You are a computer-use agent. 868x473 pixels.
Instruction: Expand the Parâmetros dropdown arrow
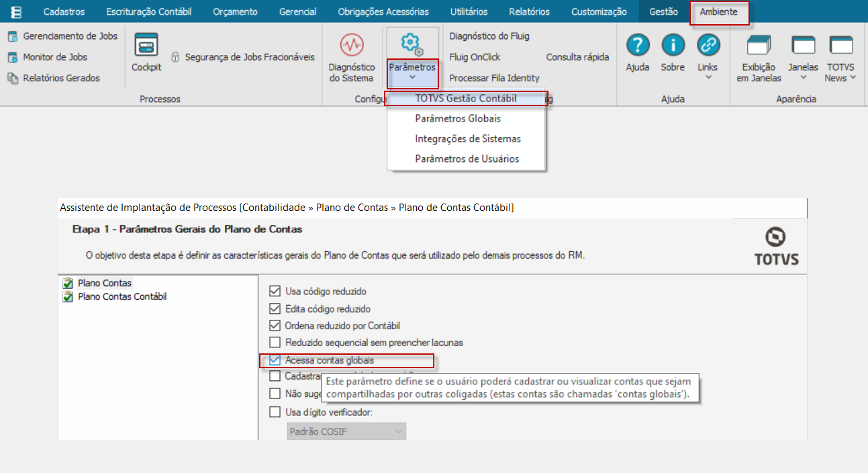[x=412, y=78]
